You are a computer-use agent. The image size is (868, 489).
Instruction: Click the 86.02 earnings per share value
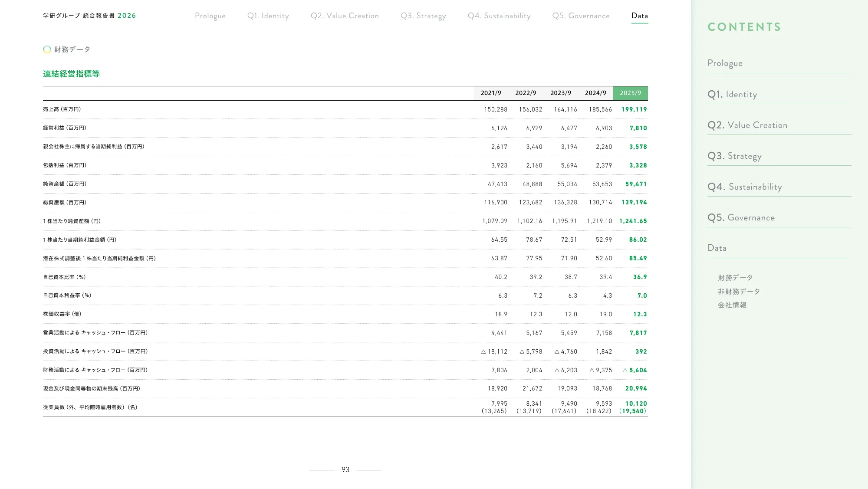638,240
